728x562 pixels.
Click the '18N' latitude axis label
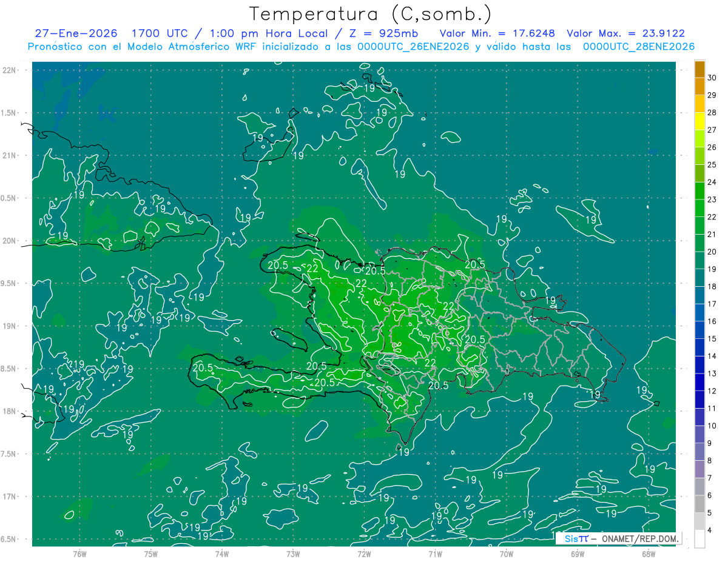click(10, 411)
